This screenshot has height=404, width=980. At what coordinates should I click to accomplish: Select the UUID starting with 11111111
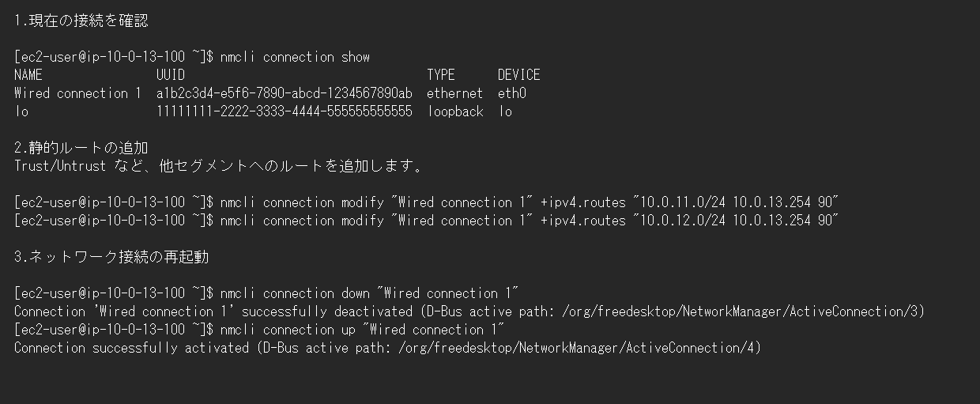point(285,111)
